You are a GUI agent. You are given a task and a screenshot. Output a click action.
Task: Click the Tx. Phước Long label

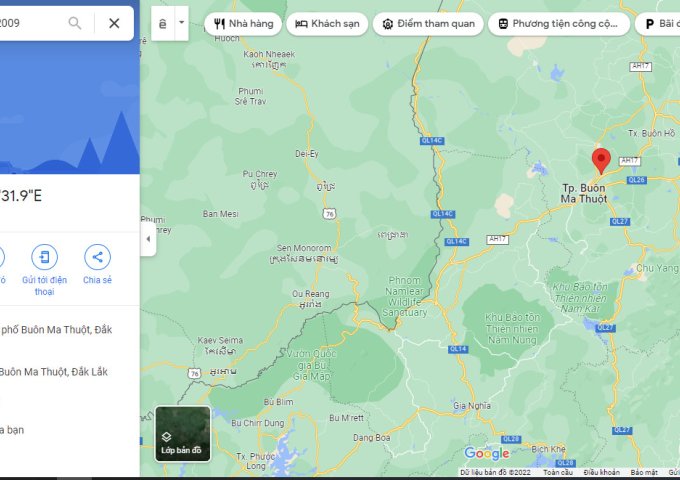[x=255, y=461]
